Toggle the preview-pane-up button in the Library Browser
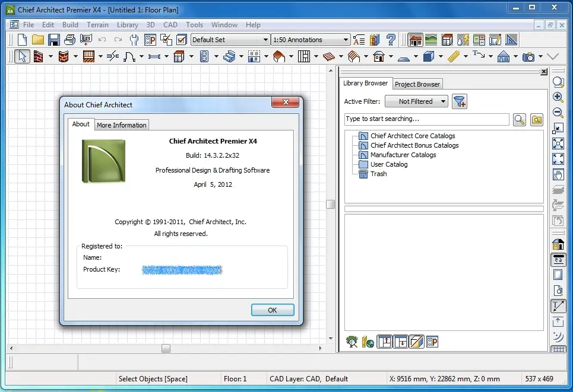573x392 pixels. [385, 342]
